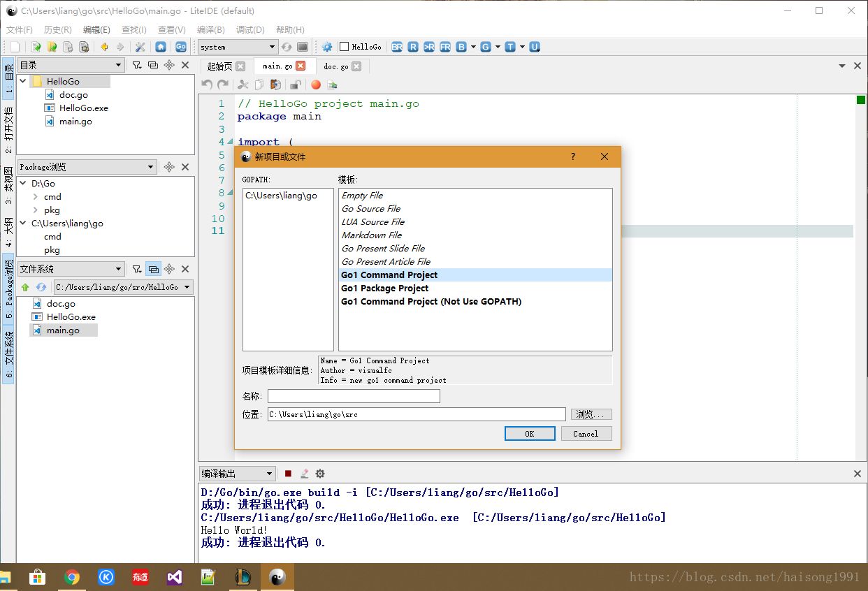The image size is (868, 591).
Task: Switch to the 起始页 tab
Action: (x=219, y=66)
